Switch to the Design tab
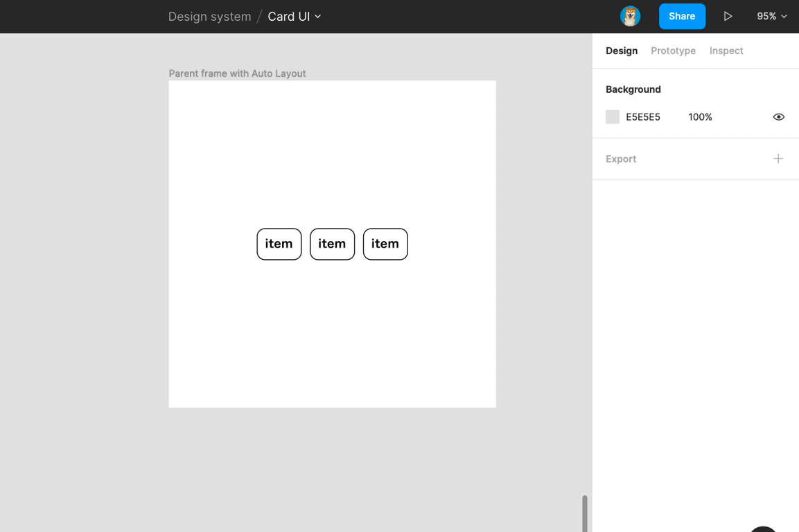 click(621, 51)
